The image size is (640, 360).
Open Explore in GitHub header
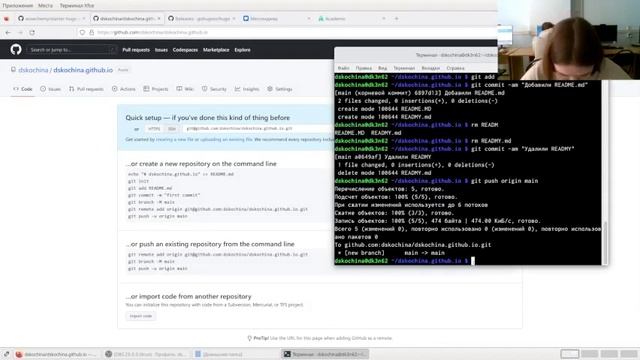click(242, 50)
